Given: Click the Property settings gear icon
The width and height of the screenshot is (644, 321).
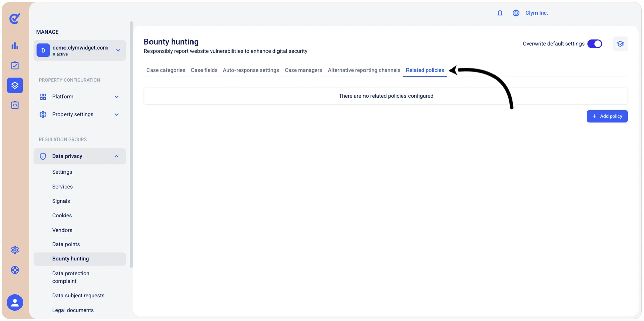Looking at the screenshot, I should click(x=43, y=114).
